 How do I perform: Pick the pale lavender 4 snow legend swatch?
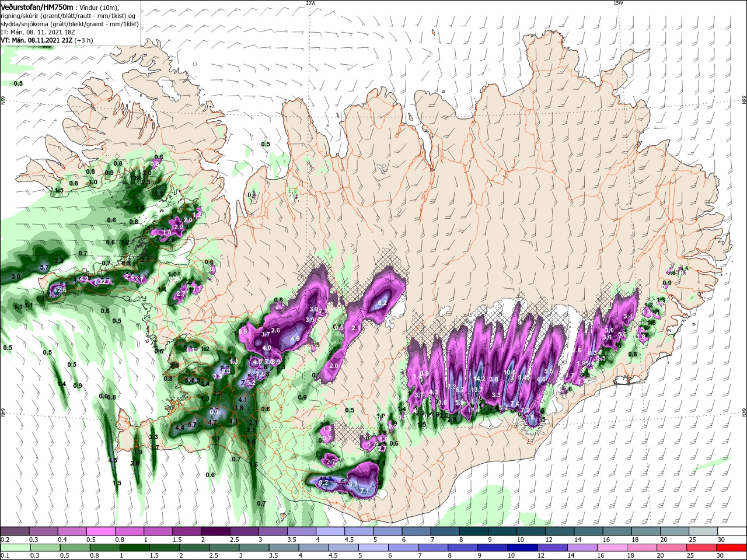coord(330,531)
